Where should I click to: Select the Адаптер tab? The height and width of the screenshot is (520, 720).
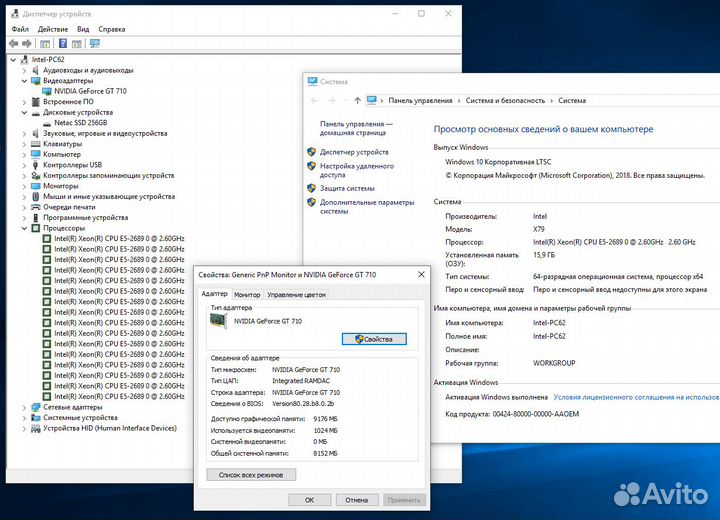pyautogui.click(x=214, y=294)
